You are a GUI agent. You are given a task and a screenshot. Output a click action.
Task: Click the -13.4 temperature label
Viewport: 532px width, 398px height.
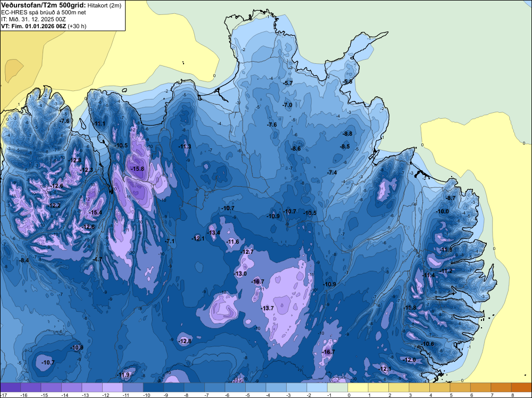tap(214, 233)
